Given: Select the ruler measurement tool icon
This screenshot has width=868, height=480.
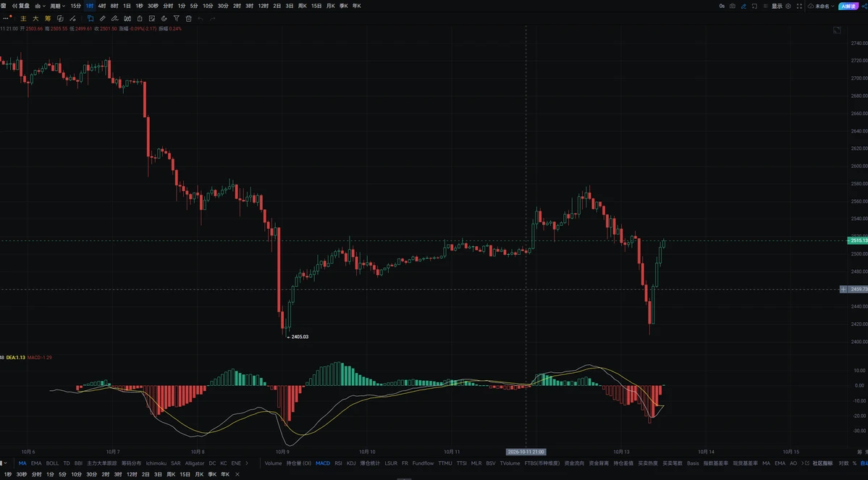Looking at the screenshot, I should [x=102, y=18].
